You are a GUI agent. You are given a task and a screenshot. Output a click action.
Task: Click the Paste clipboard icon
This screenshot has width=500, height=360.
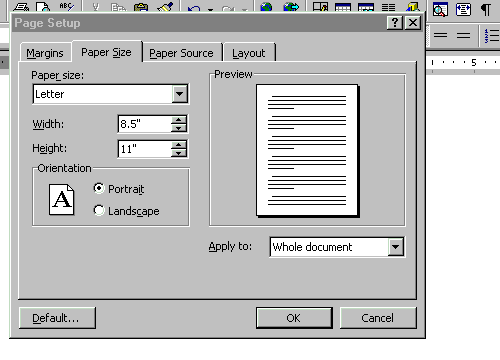pyautogui.click(x=141, y=7)
